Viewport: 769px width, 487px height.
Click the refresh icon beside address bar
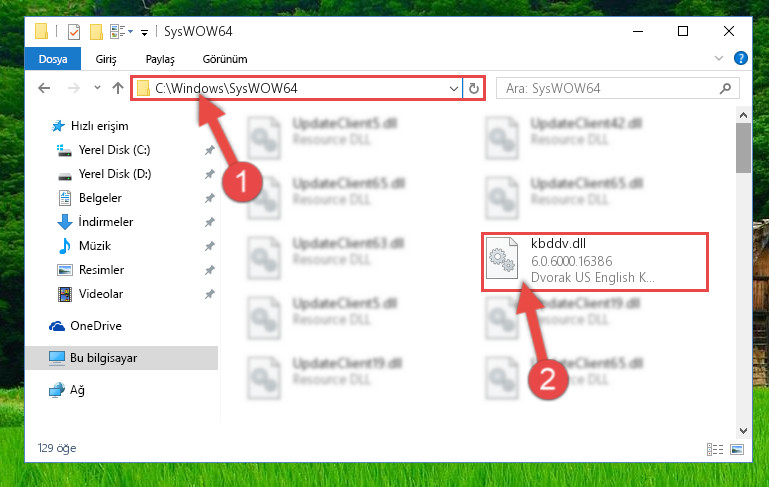pyautogui.click(x=473, y=88)
